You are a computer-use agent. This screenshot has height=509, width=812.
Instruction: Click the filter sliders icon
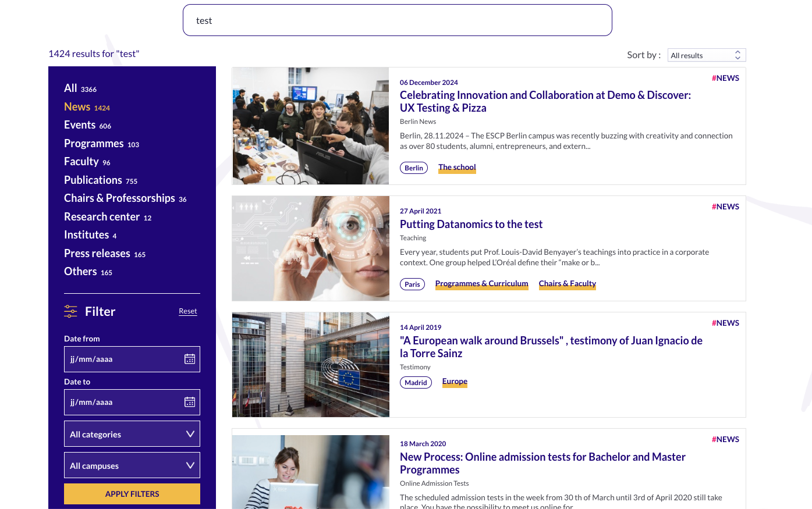tap(70, 311)
